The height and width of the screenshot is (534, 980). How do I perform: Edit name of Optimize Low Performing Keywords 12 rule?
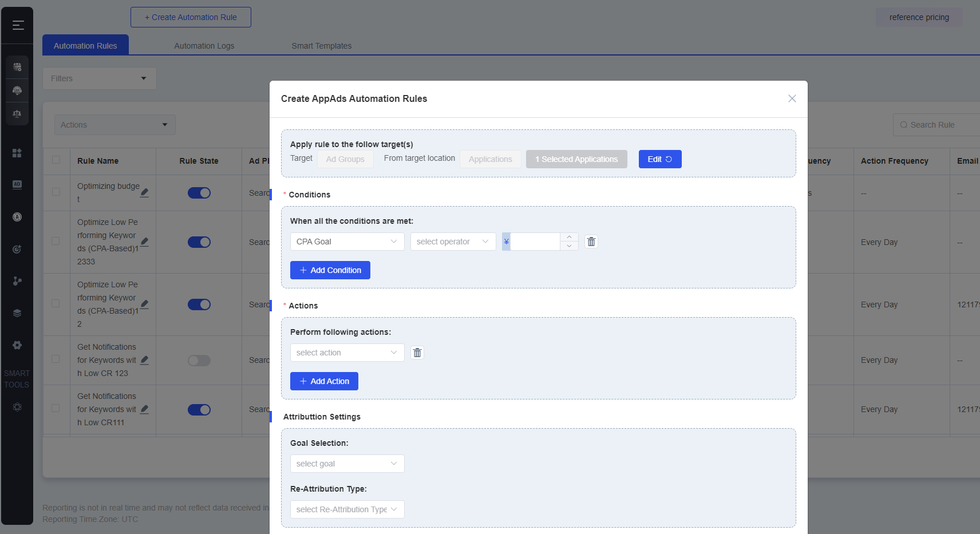(145, 304)
